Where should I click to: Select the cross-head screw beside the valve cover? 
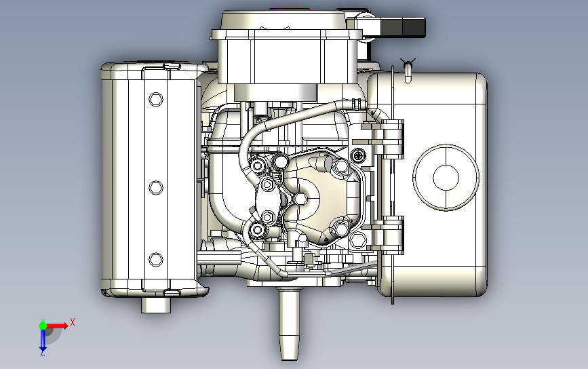[358, 155]
